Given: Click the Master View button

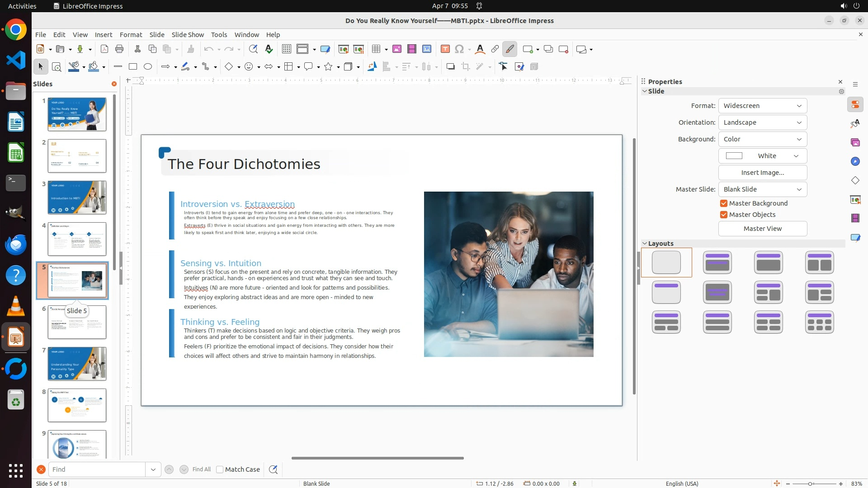Looking at the screenshot, I should pos(762,229).
